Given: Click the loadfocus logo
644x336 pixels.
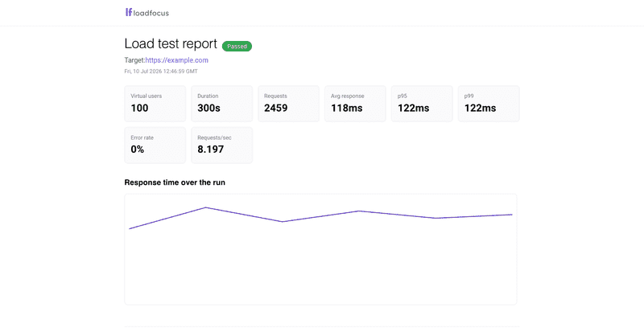Looking at the screenshot, I should [x=147, y=13].
